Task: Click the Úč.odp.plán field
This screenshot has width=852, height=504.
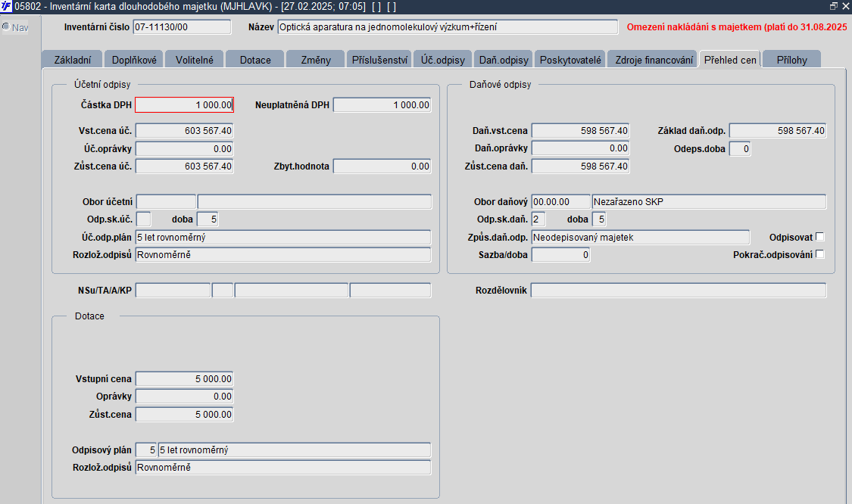Action: [283, 238]
